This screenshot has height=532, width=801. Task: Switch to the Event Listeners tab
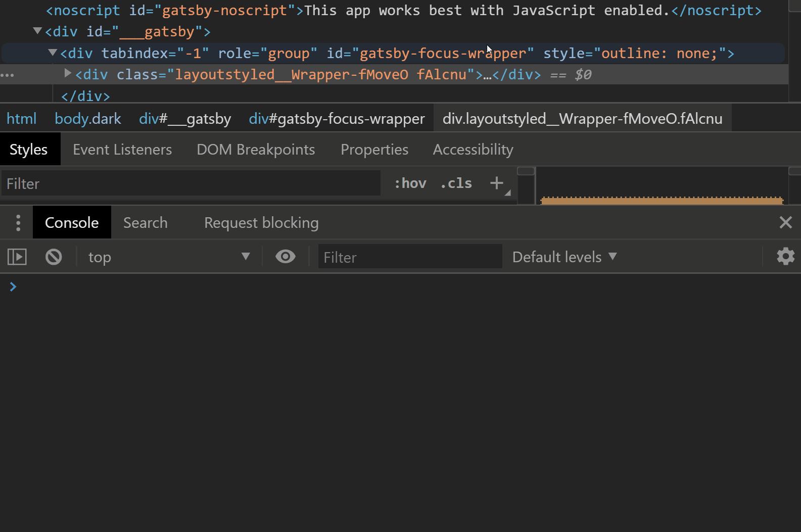(122, 150)
